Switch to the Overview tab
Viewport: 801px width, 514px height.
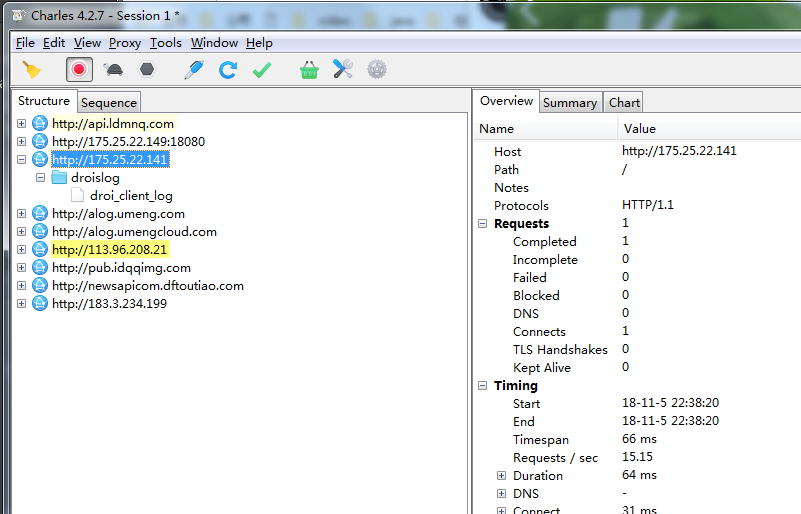click(x=506, y=101)
